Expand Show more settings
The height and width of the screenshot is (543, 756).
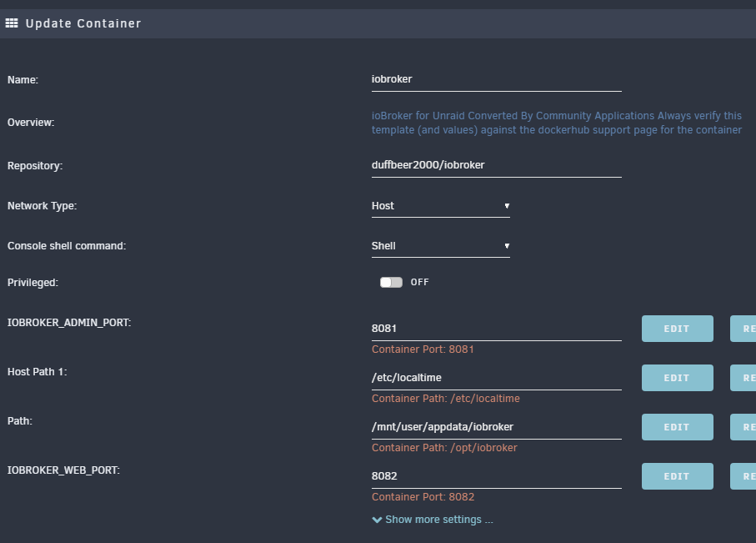click(433, 520)
